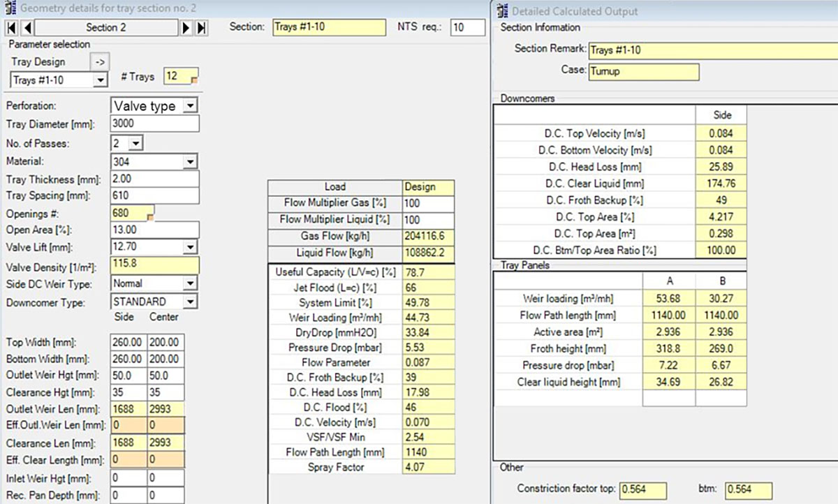Screen dimensions: 838x504
Task: Click the Section 2 selector button
Action: [106, 28]
